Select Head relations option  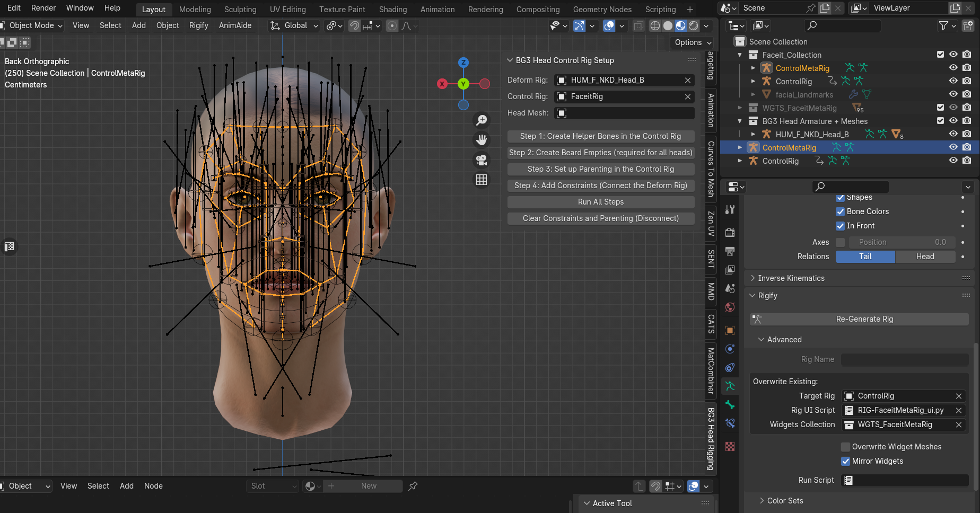tap(925, 256)
